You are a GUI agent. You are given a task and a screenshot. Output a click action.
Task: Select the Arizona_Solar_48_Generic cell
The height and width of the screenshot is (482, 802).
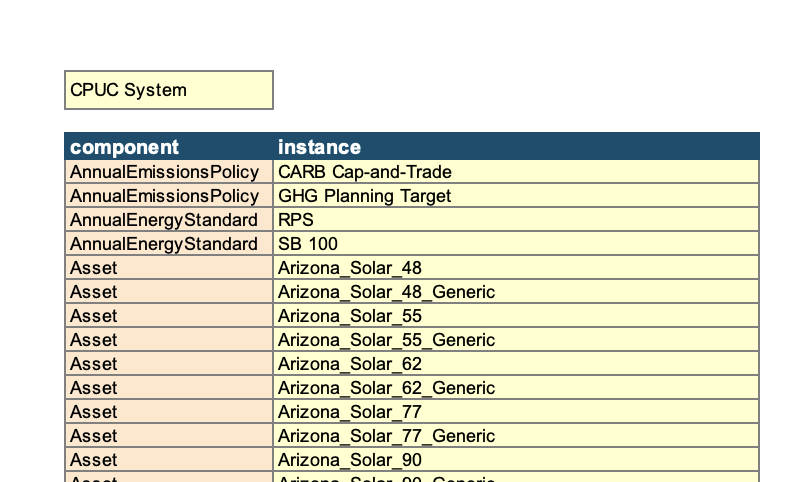tap(515, 292)
